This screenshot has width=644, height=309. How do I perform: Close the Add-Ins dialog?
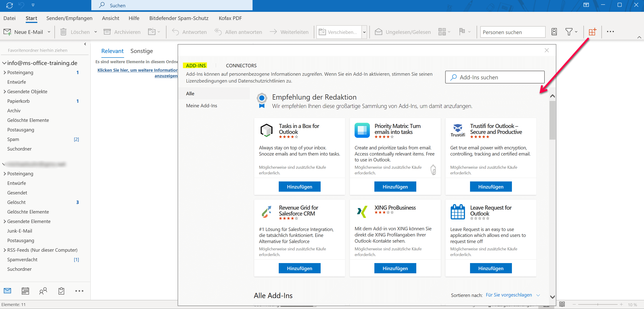(547, 50)
